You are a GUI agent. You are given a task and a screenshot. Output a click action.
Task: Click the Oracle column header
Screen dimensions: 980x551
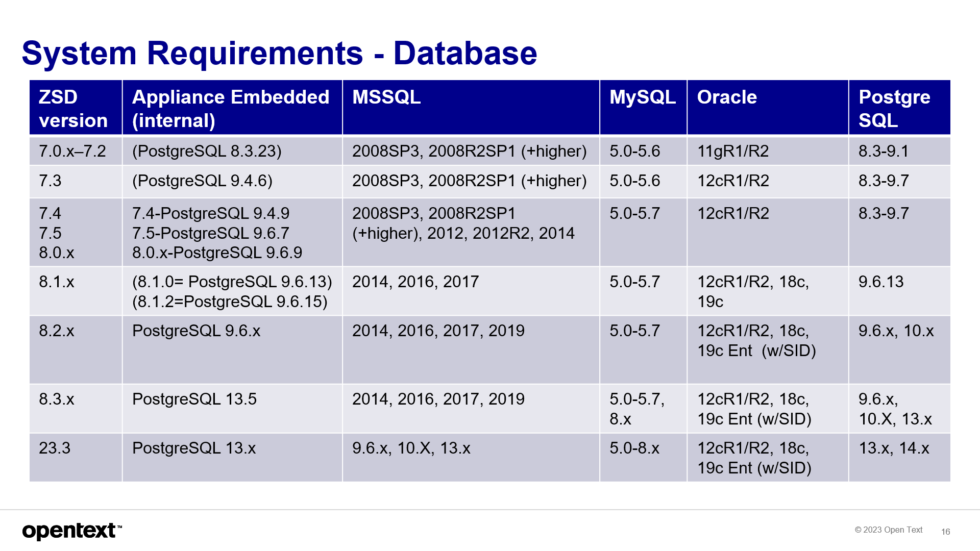768,108
